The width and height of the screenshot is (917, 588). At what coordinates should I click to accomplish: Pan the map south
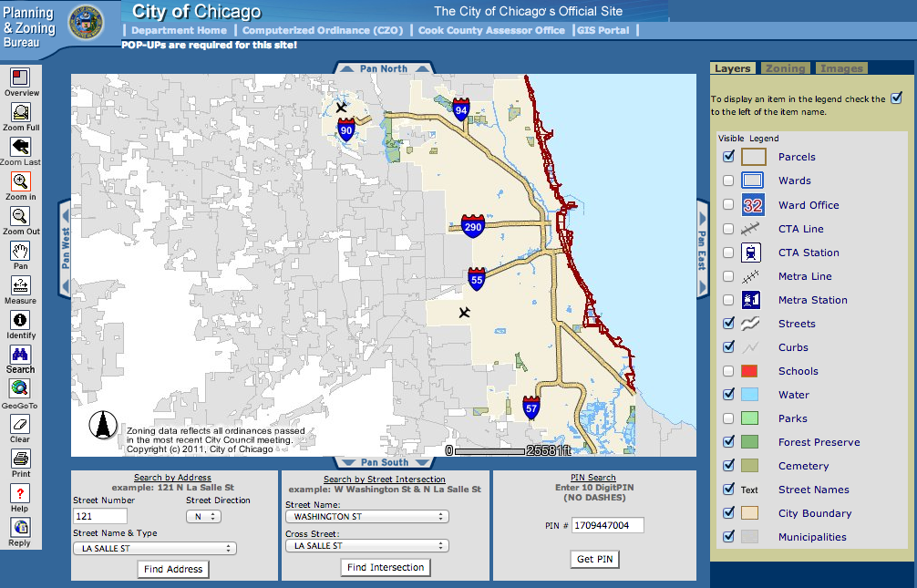(385, 462)
